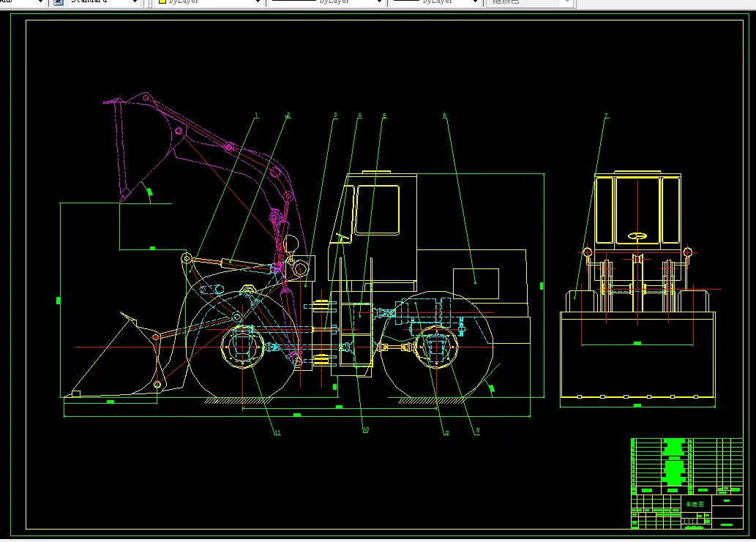
Task: Select part balloon number 11
Action: tap(277, 432)
